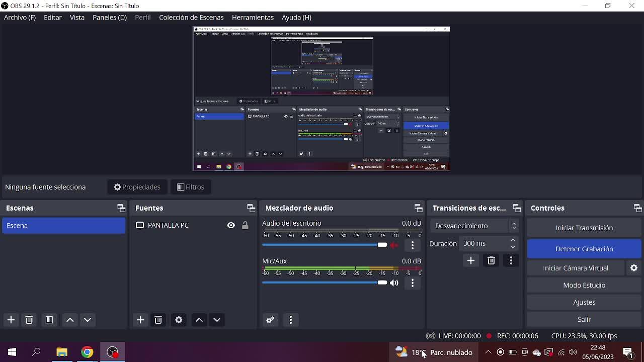Open the weather widget on taskbar
The width and height of the screenshot is (644, 362).
(434, 352)
